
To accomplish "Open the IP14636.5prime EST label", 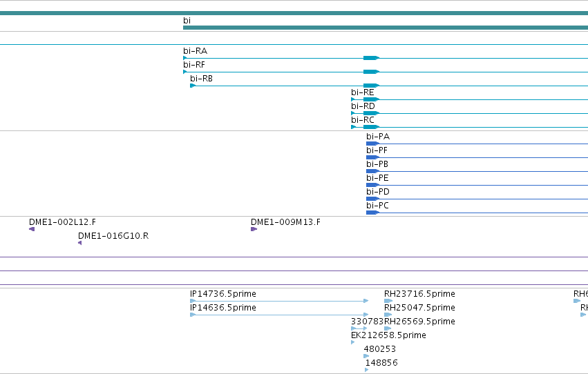I will (223, 308).
